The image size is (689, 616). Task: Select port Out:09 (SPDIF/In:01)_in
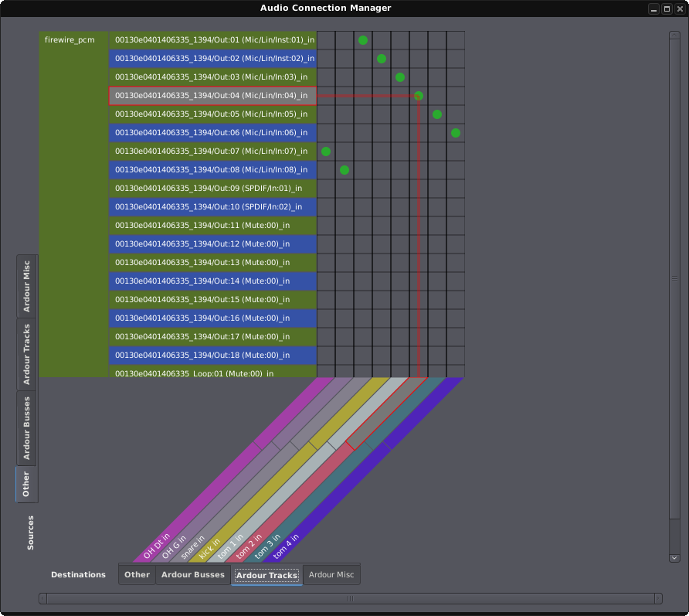pos(212,188)
